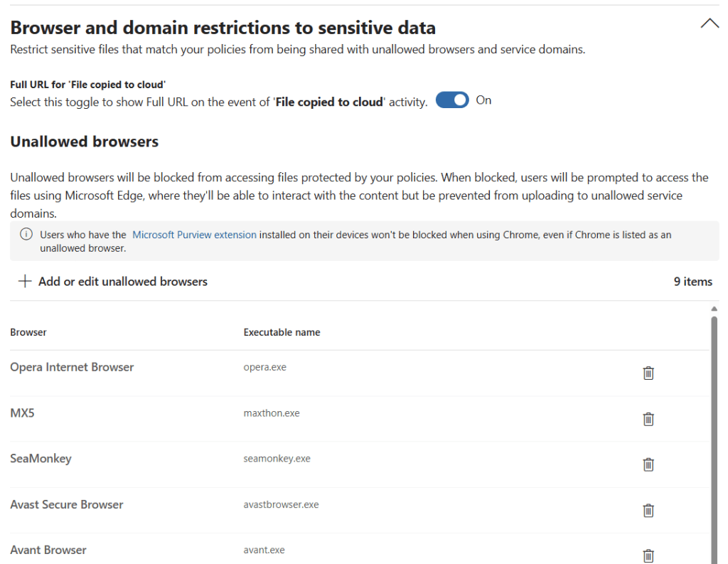This screenshot has height=564, width=728.
Task: Delete the Avast Secure Browser row
Action: tap(648, 510)
